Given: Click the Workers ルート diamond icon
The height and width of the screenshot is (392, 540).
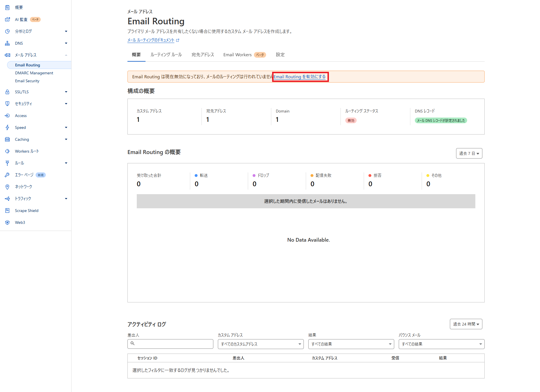Looking at the screenshot, I should (7, 151).
